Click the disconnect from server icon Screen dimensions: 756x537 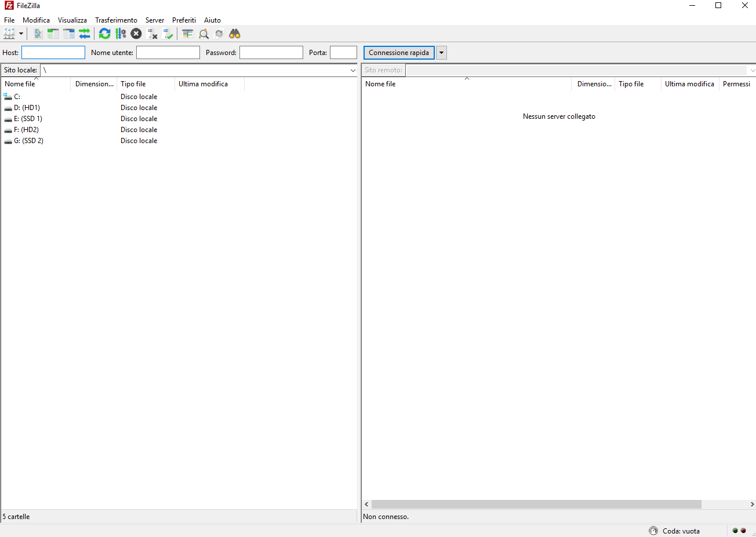(x=152, y=34)
